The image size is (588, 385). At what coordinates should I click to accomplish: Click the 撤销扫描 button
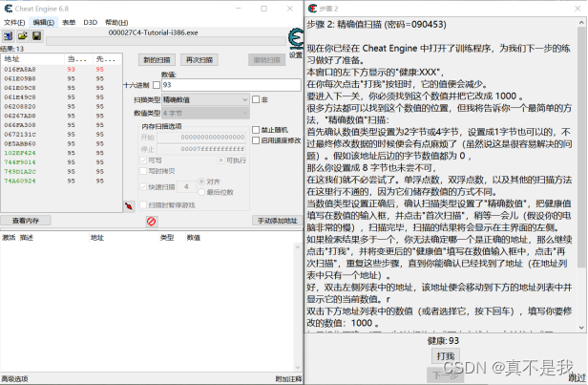[266, 59]
